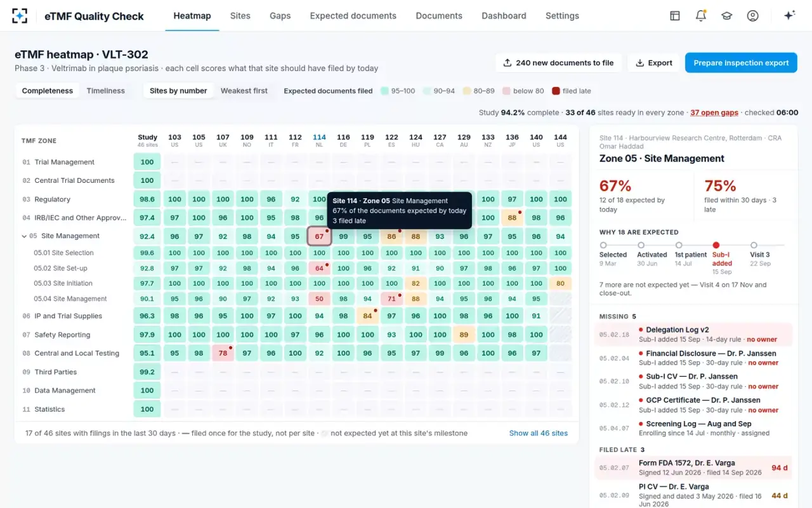Click the 114 NL site column header
Screen dimensions: 812x508
[x=319, y=140]
